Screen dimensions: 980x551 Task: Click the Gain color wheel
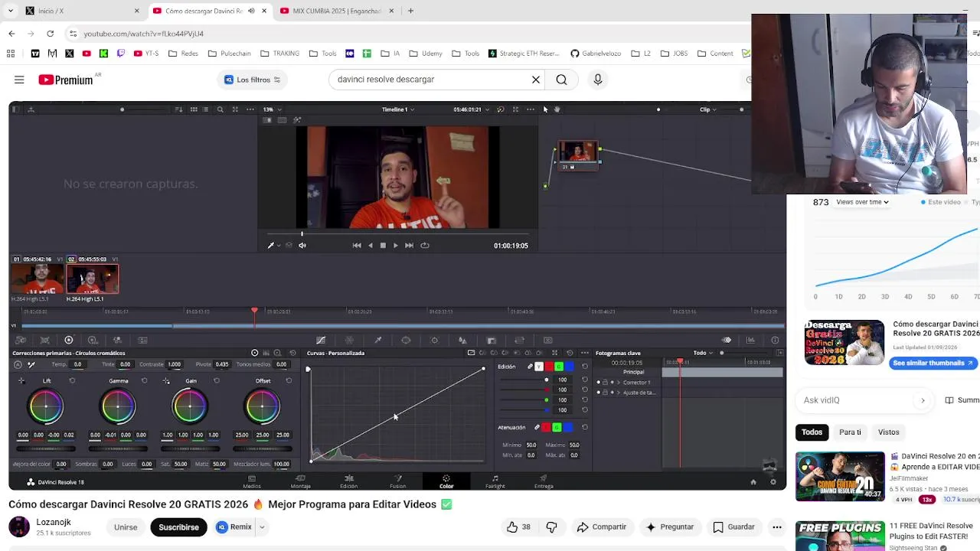[190, 406]
